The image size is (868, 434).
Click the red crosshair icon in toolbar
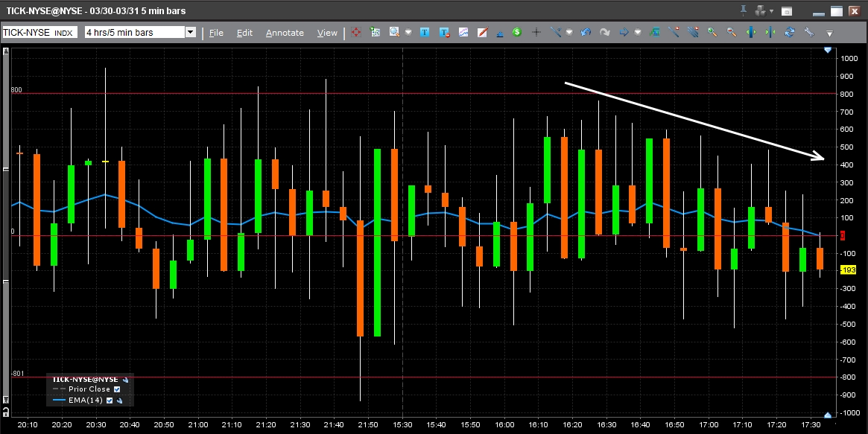click(x=356, y=33)
